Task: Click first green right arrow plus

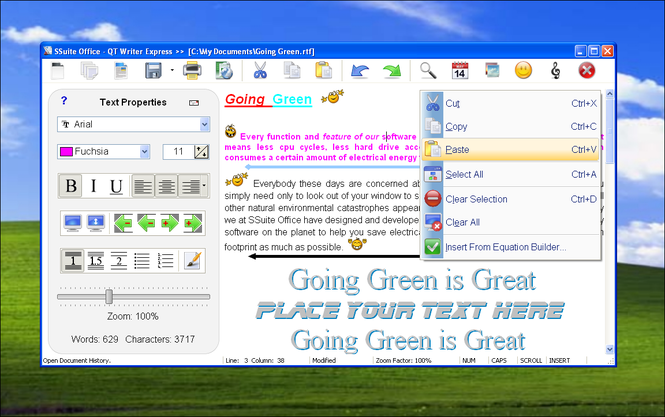Action: pyautogui.click(x=169, y=223)
